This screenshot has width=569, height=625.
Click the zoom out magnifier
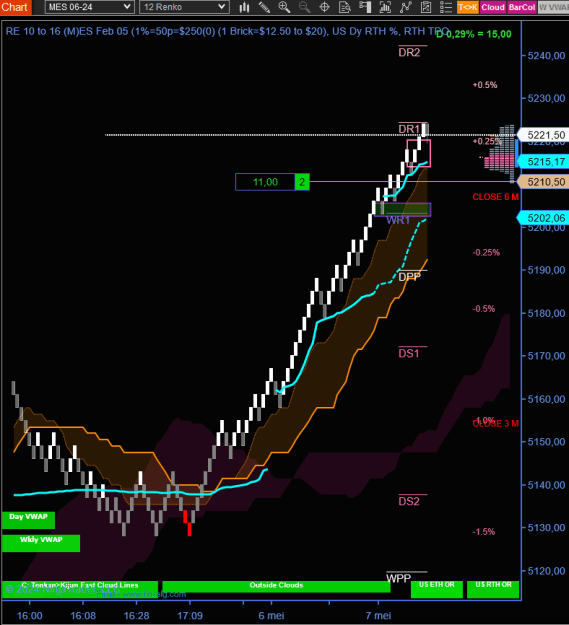[304, 7]
